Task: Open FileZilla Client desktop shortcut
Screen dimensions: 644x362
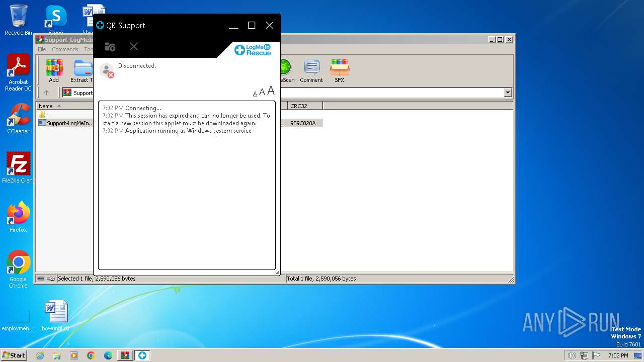Action: pyautogui.click(x=18, y=168)
